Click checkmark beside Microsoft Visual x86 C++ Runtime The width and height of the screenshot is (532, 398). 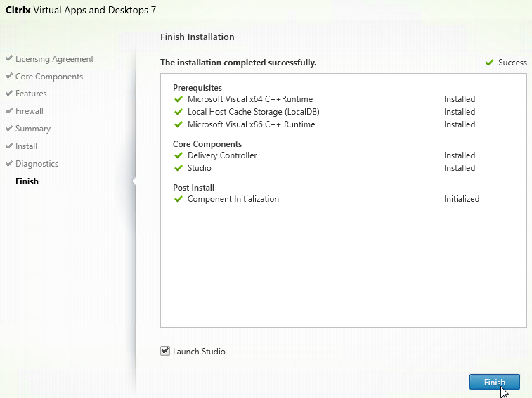(179, 124)
